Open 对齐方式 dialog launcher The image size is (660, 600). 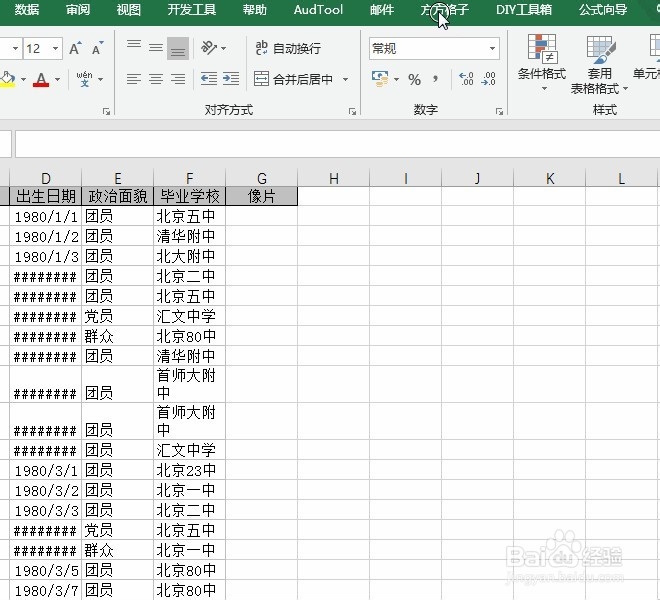(x=352, y=111)
